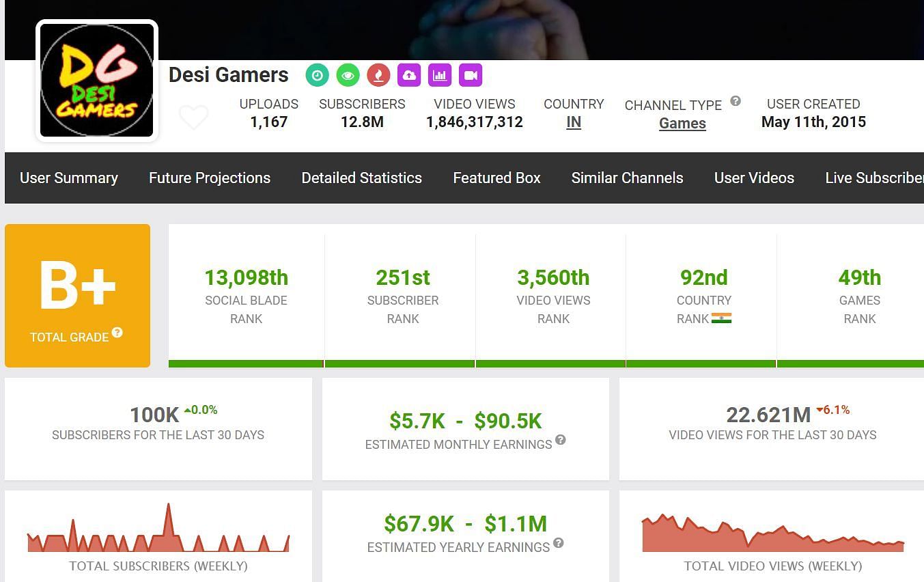
Task: Click the green eye badge icon
Action: pyautogui.click(x=348, y=75)
